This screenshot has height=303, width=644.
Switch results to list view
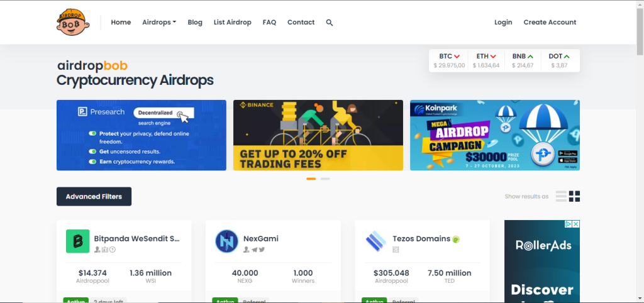coord(561,196)
